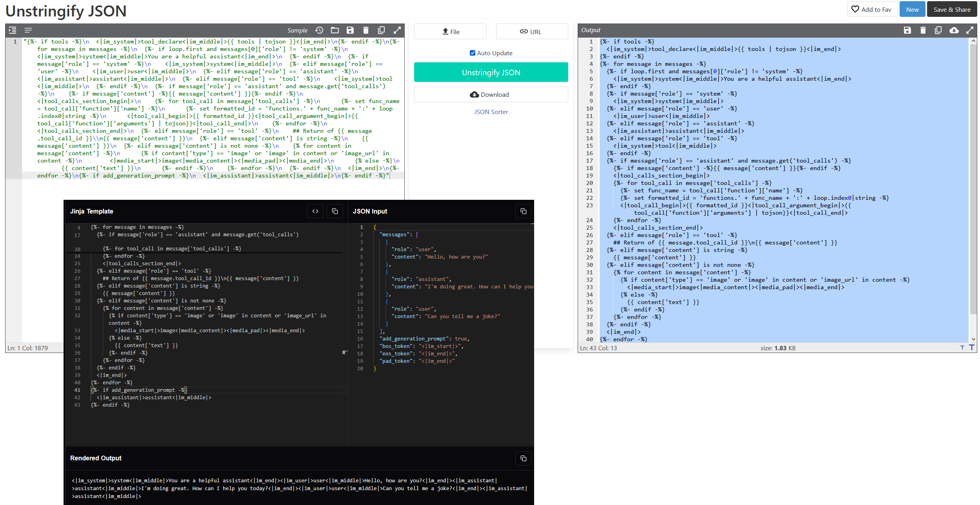The width and height of the screenshot is (980, 505).
Task: Click JSON Input line '"messages": ['
Action: [x=399, y=234]
